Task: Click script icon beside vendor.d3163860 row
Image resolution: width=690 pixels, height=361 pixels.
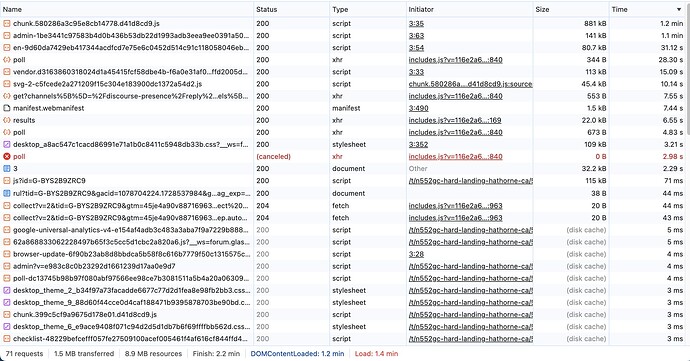Action: pyautogui.click(x=7, y=72)
